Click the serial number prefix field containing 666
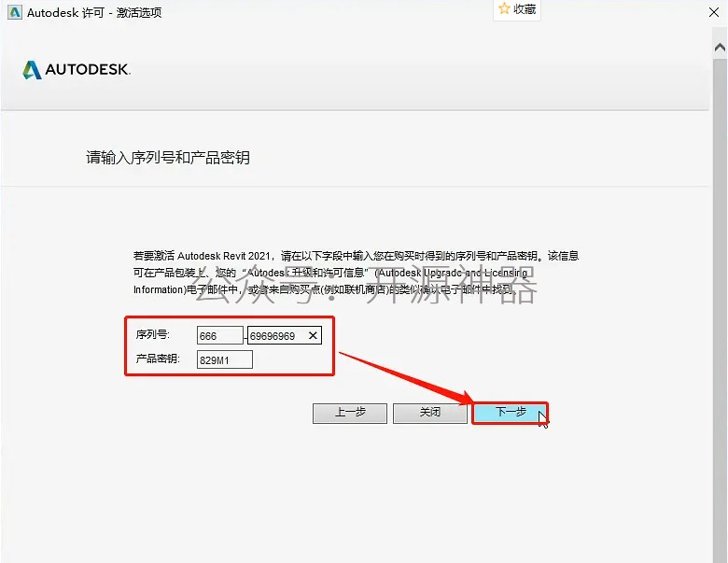The width and height of the screenshot is (728, 563). tap(220, 335)
